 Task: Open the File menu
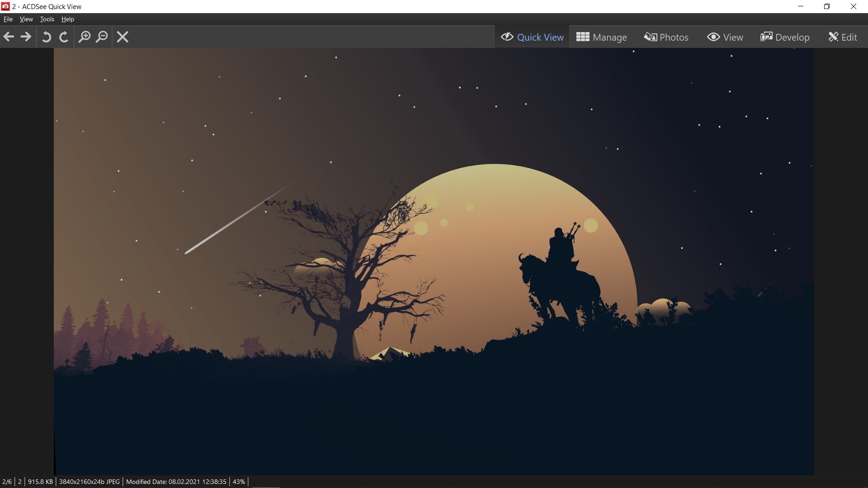(8, 19)
